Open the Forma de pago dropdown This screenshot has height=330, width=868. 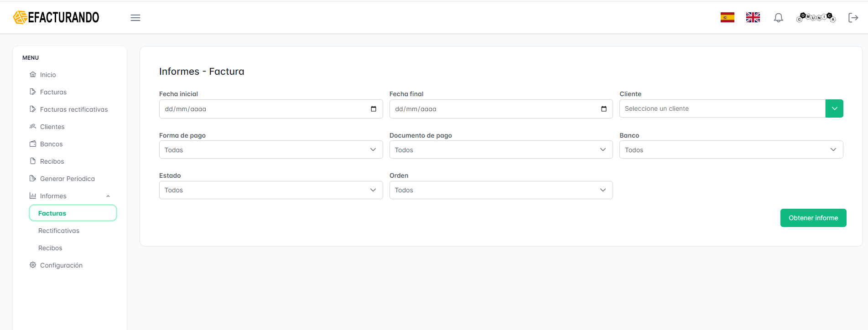pyautogui.click(x=270, y=150)
